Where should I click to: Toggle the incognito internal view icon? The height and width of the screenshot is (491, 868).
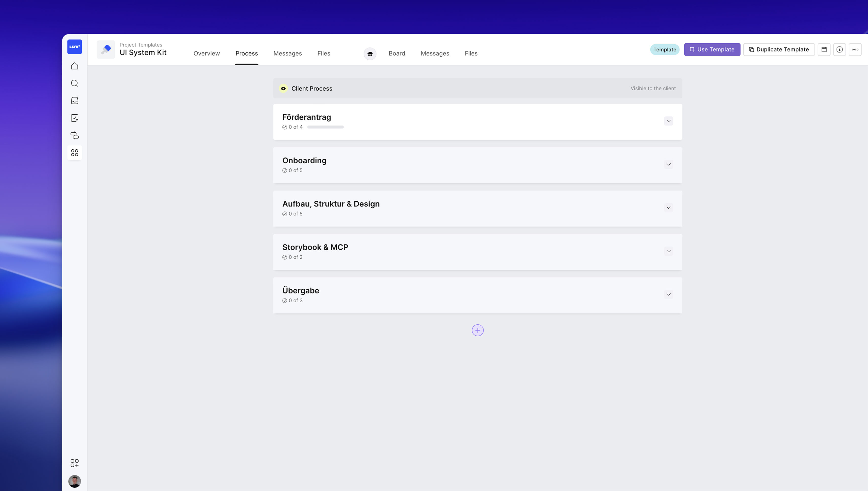coord(370,54)
